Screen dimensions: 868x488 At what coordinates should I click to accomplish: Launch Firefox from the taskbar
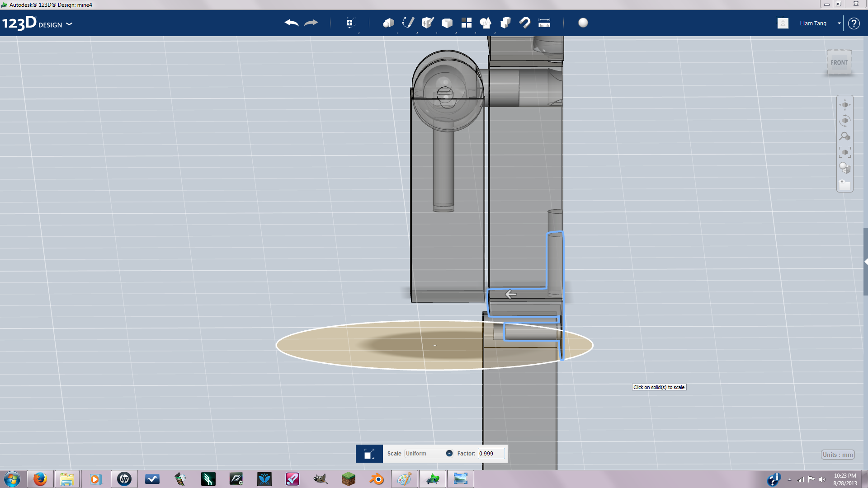tap(40, 479)
